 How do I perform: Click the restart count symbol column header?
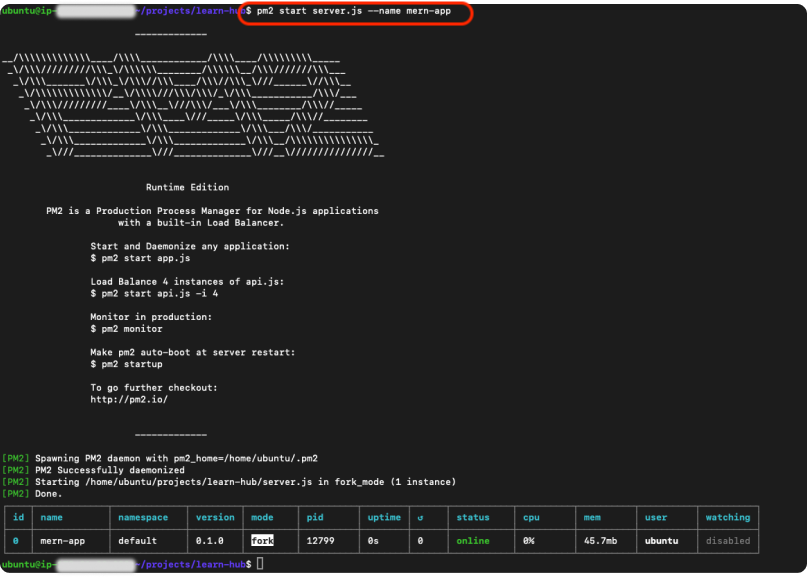pos(421,518)
